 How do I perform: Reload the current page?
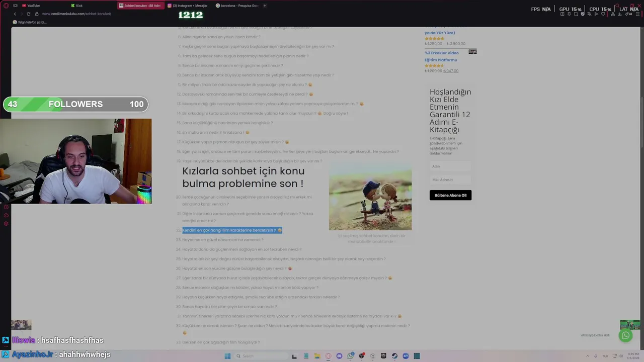pyautogui.click(x=28, y=14)
